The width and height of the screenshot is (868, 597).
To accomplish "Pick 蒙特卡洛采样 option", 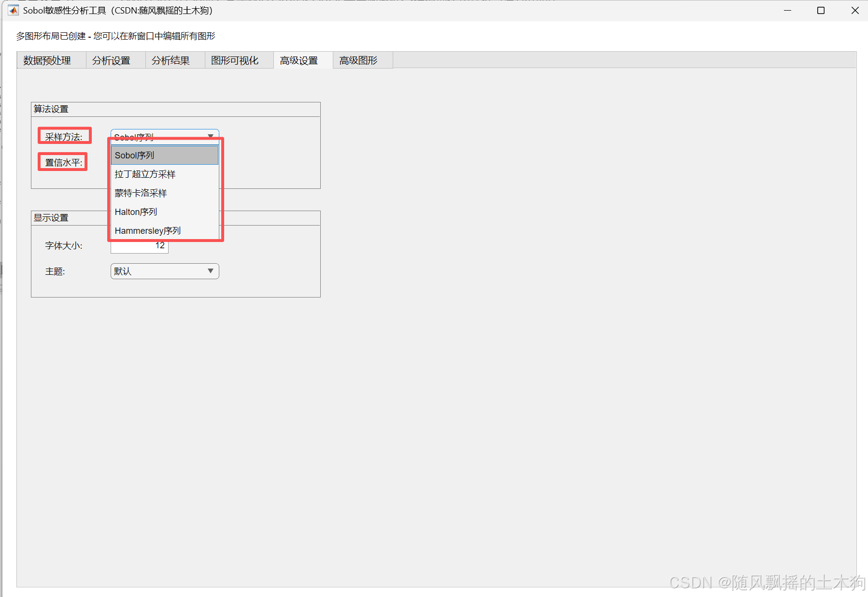I will click(x=165, y=193).
